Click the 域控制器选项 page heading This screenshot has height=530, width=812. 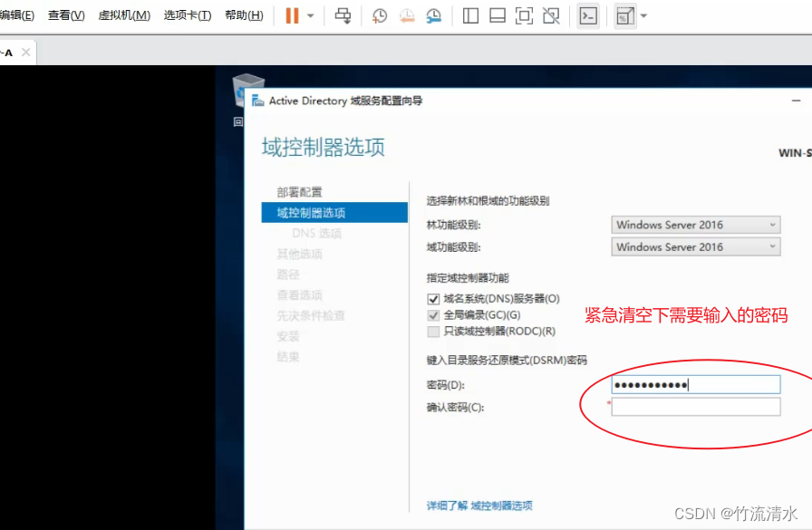coord(324,148)
